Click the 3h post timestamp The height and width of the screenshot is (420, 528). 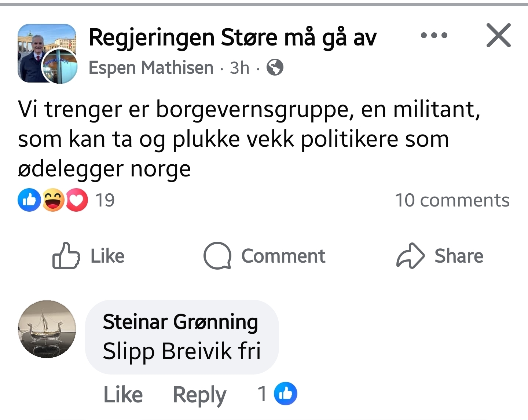239,68
